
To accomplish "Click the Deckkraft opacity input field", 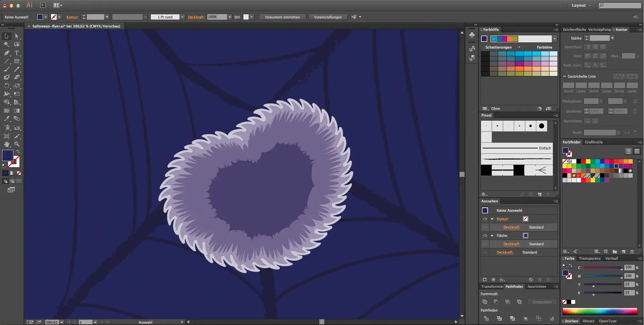I will click(x=217, y=17).
